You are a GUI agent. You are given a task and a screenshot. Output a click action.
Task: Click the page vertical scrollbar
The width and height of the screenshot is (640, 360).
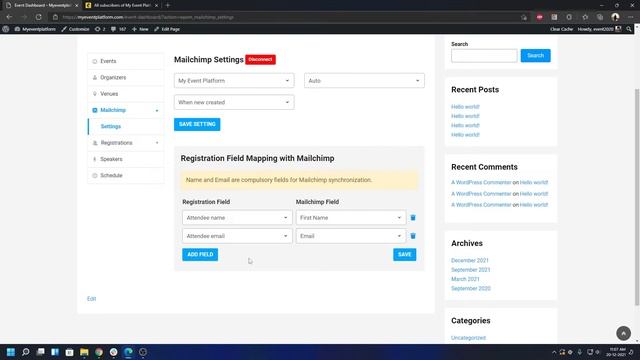click(x=637, y=196)
